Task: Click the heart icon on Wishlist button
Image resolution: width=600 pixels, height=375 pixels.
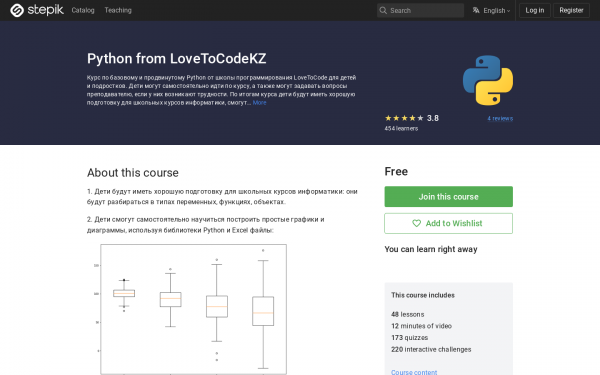Action: (x=416, y=223)
